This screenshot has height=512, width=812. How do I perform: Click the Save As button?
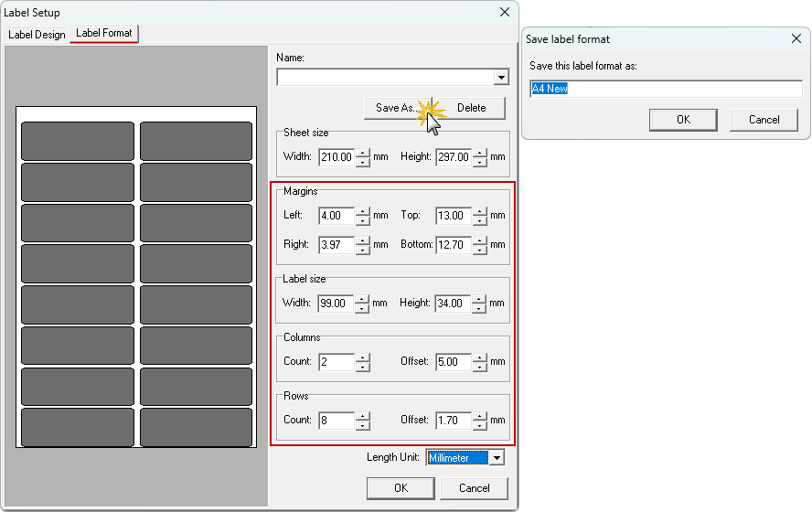point(401,108)
